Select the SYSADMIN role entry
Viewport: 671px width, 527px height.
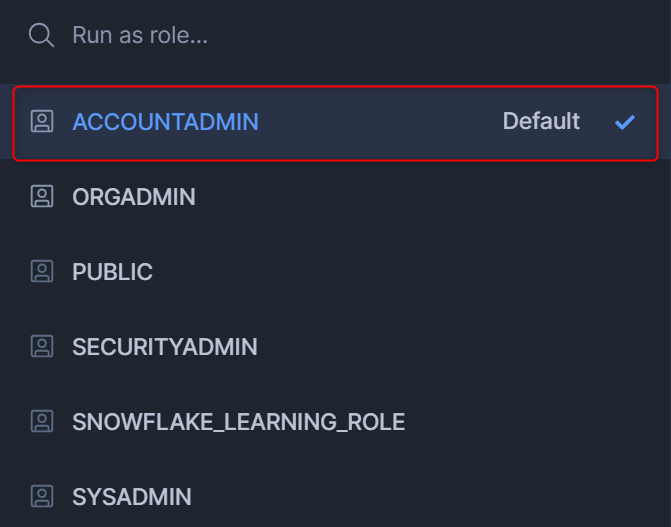pyautogui.click(x=132, y=497)
